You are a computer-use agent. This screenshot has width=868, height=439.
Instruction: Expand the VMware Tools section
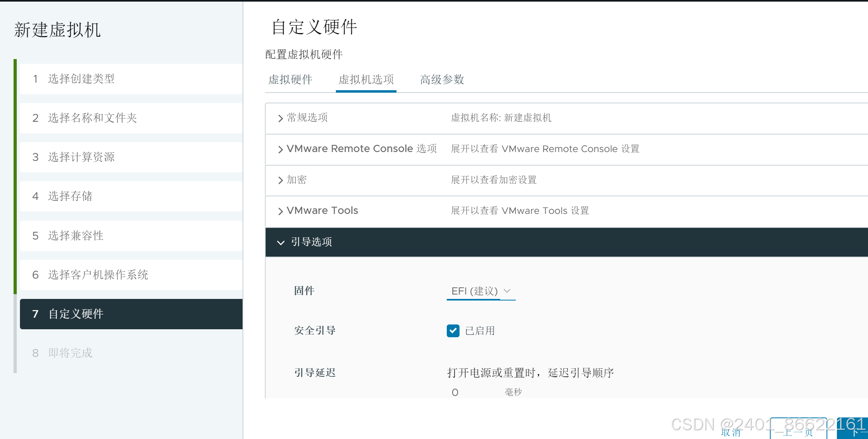pos(280,211)
